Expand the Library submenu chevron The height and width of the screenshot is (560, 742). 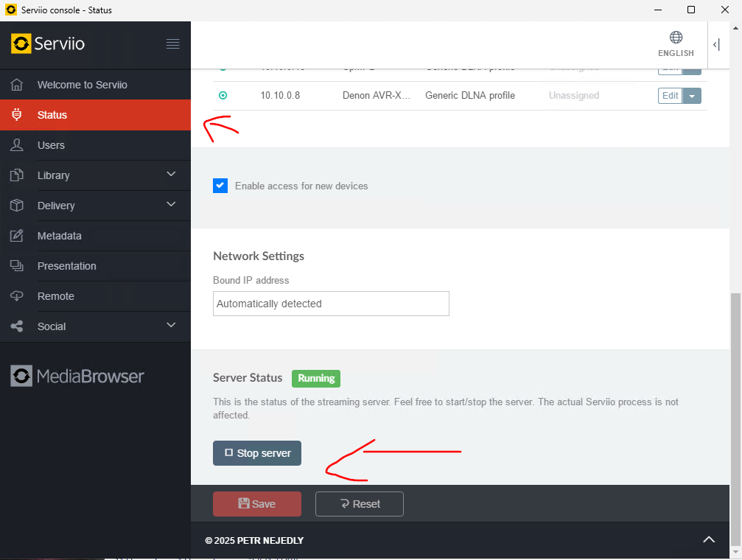click(x=171, y=174)
